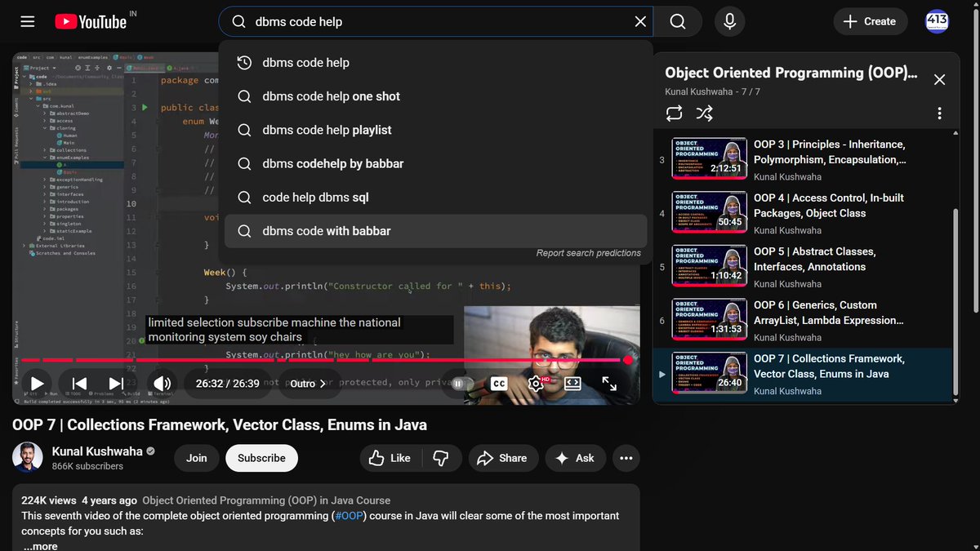
Task: Click the Join button
Action: [x=197, y=458]
